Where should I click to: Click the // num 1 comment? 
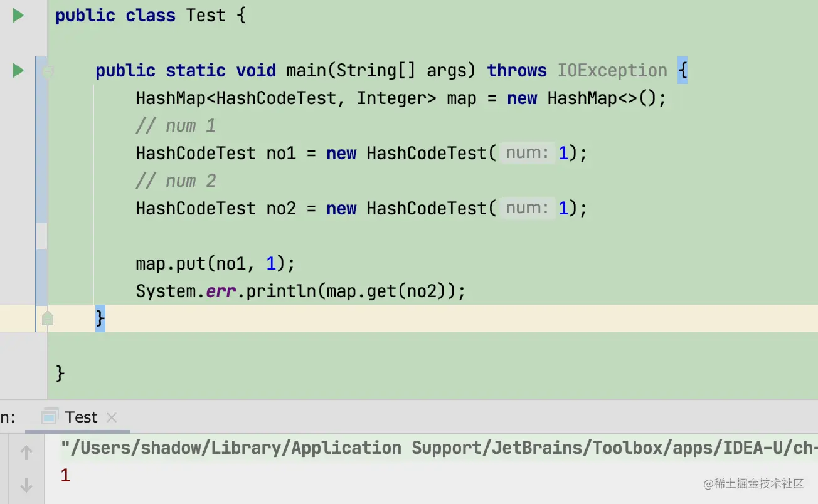(x=176, y=126)
